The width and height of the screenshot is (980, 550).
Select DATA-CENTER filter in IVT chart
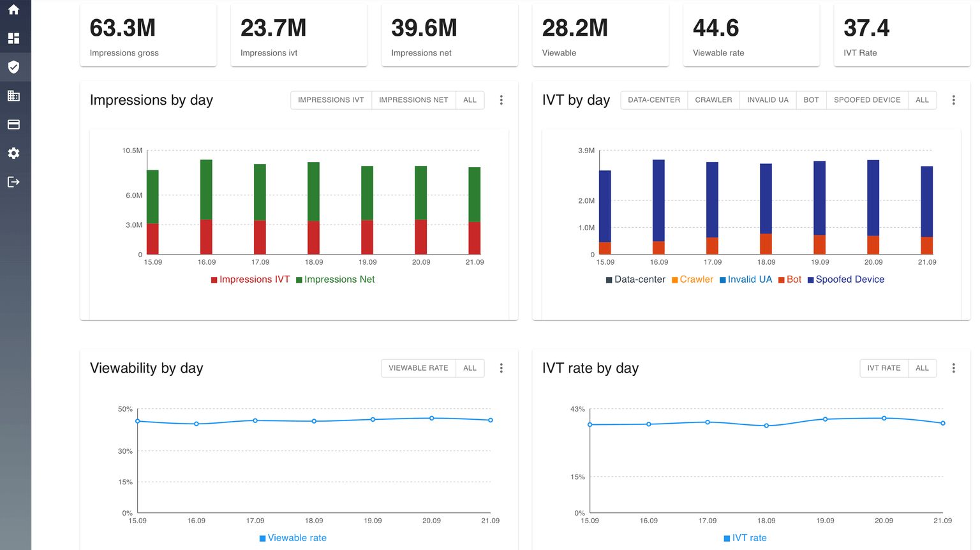tap(654, 100)
